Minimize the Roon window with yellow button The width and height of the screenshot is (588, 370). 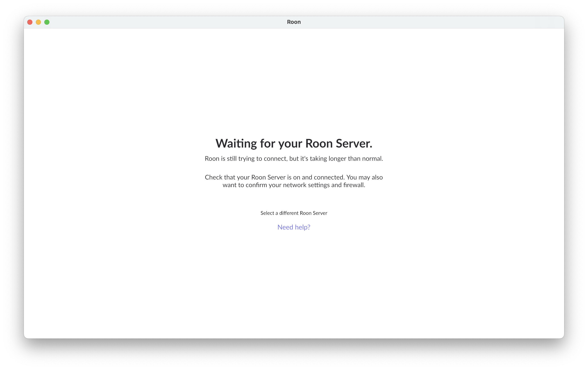(x=38, y=22)
